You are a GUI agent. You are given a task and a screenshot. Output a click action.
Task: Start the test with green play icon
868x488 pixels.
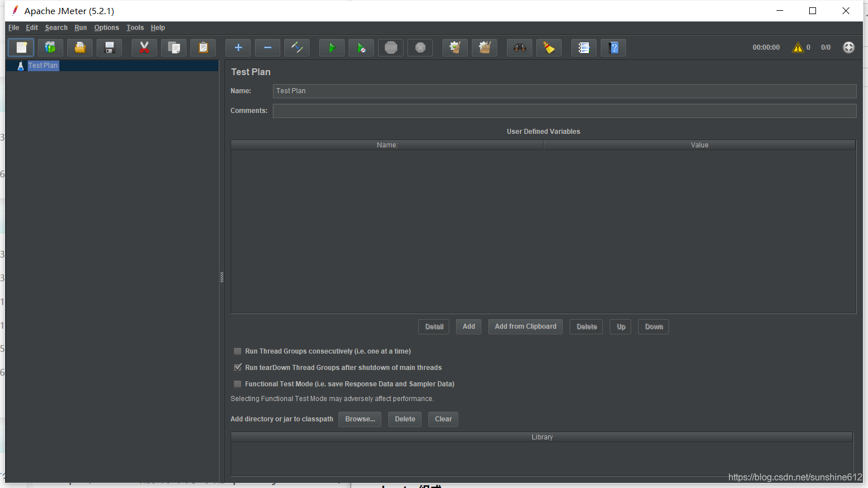(332, 47)
